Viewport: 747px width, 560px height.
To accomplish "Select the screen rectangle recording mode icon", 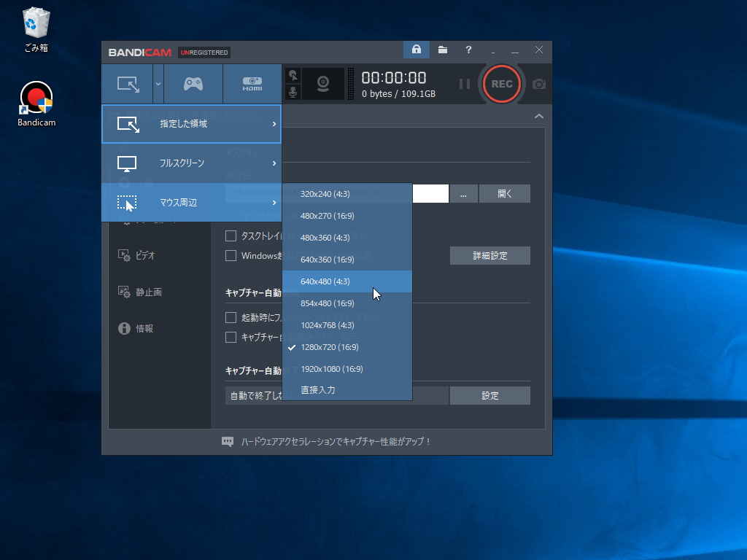I will [128, 85].
